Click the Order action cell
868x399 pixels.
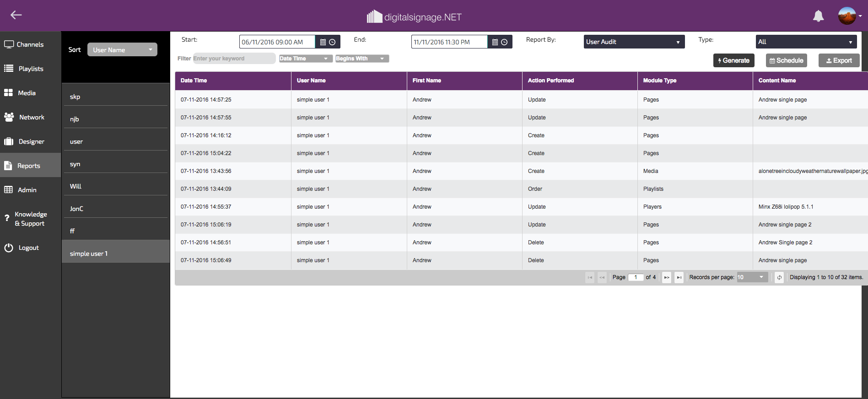(x=580, y=189)
